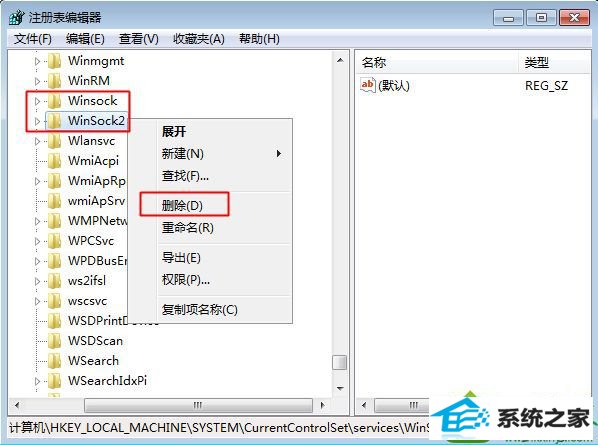Maximize the Registry Editor window
The height and width of the screenshot is (445, 598).
pyautogui.click(x=541, y=18)
